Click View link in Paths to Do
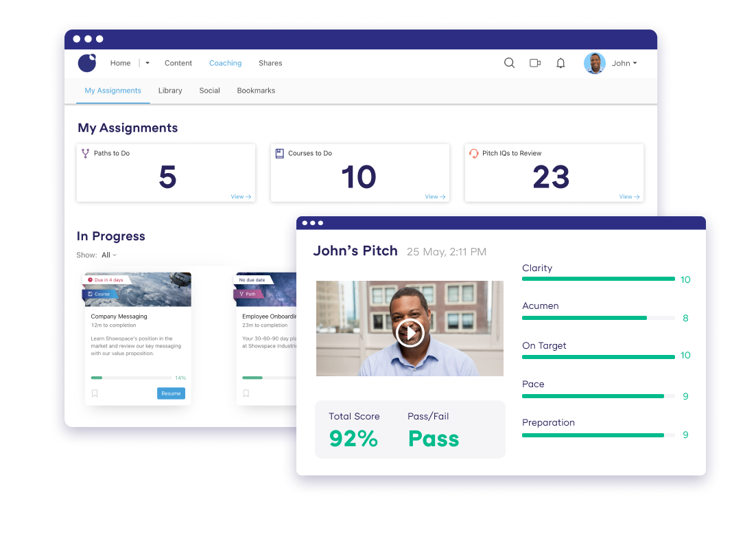Viewport: 756px width, 541px height. click(x=241, y=197)
